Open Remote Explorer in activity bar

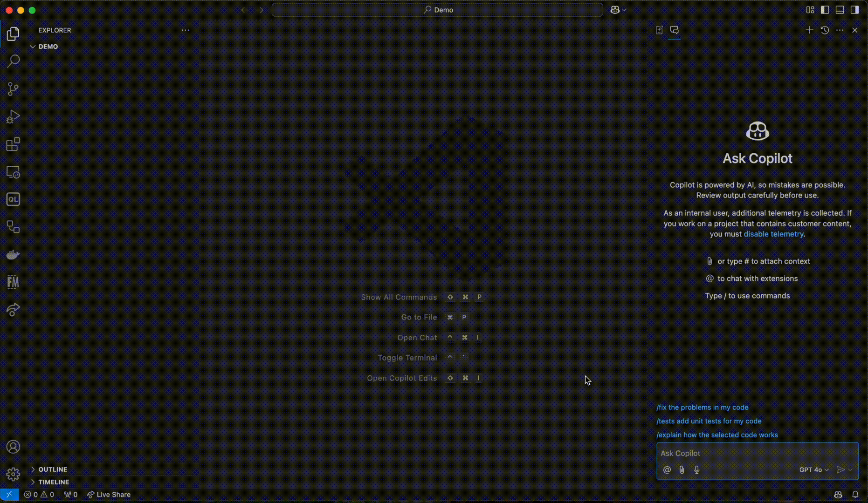(13, 172)
